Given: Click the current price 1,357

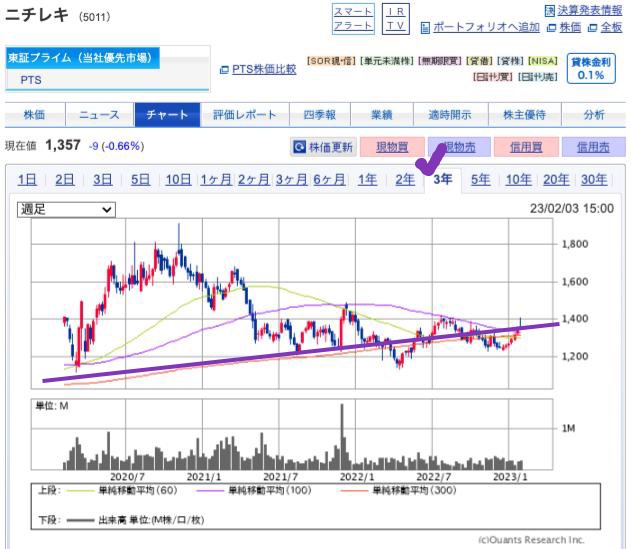Looking at the screenshot, I should click(63, 145).
